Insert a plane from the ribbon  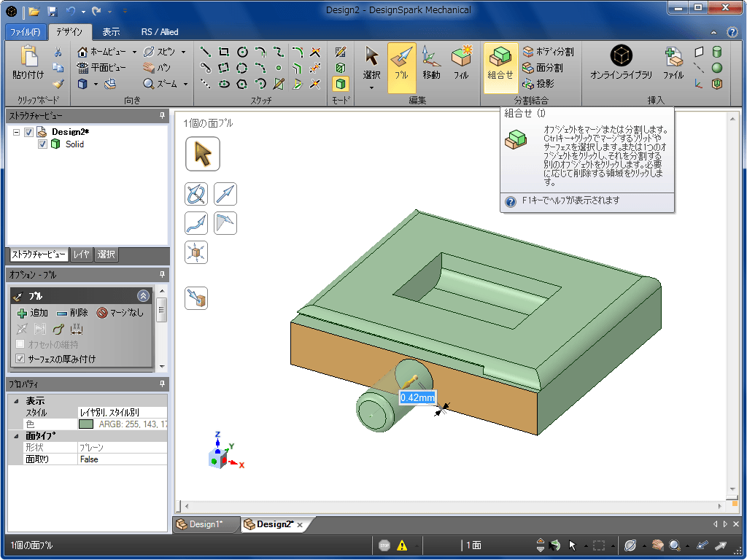pos(699,52)
